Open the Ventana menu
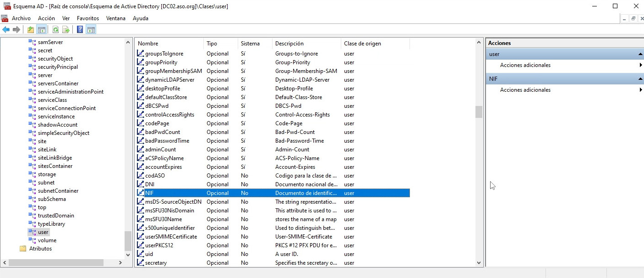 115,18
